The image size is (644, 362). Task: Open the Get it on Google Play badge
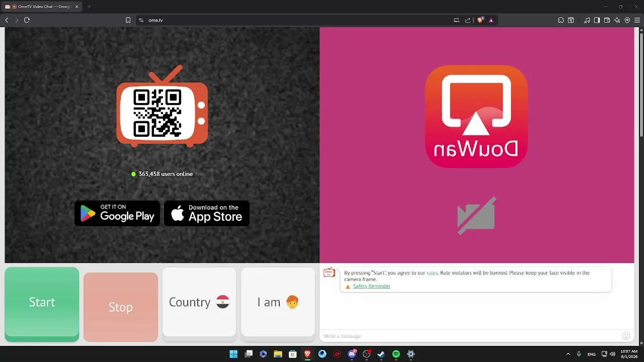[x=117, y=213]
